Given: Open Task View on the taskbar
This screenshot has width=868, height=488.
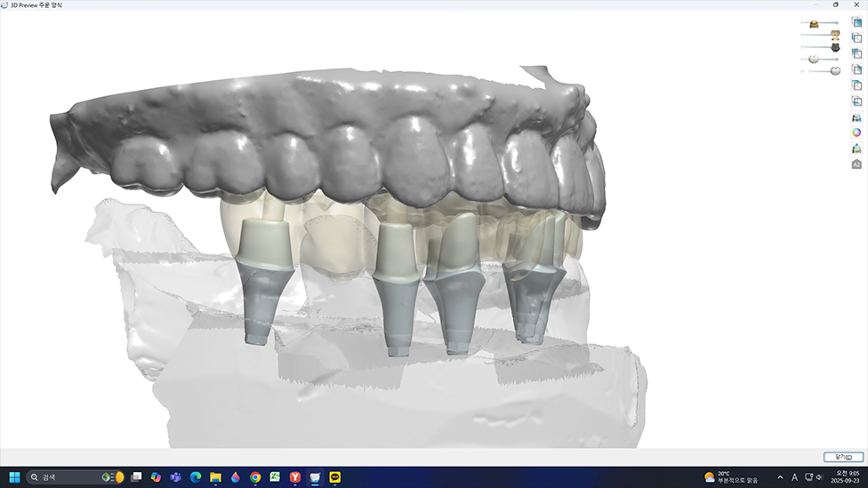Looking at the screenshot, I should pyautogui.click(x=136, y=477).
